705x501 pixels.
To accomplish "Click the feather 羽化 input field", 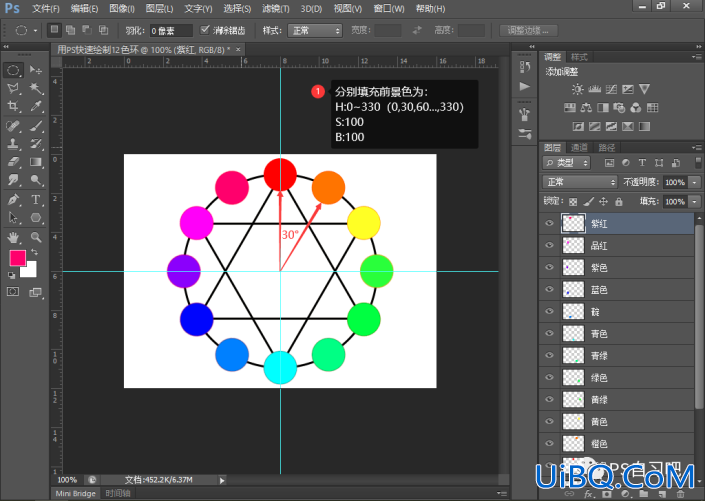I will [171, 31].
